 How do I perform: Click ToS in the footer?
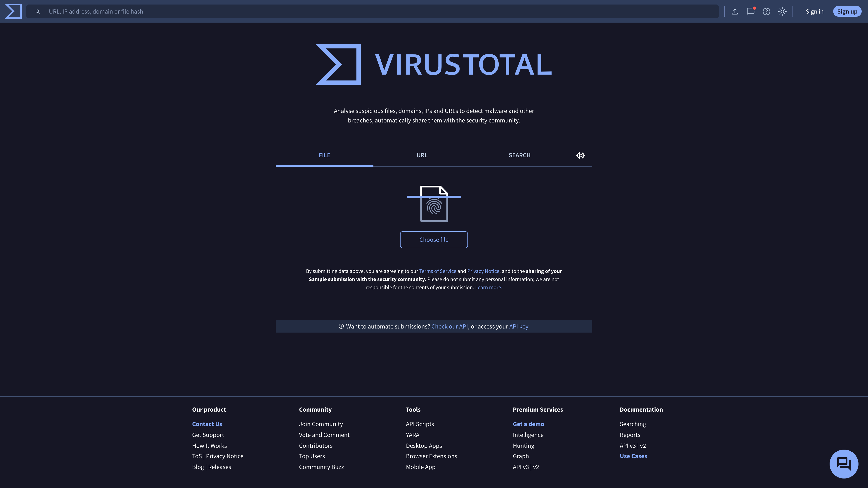point(197,456)
